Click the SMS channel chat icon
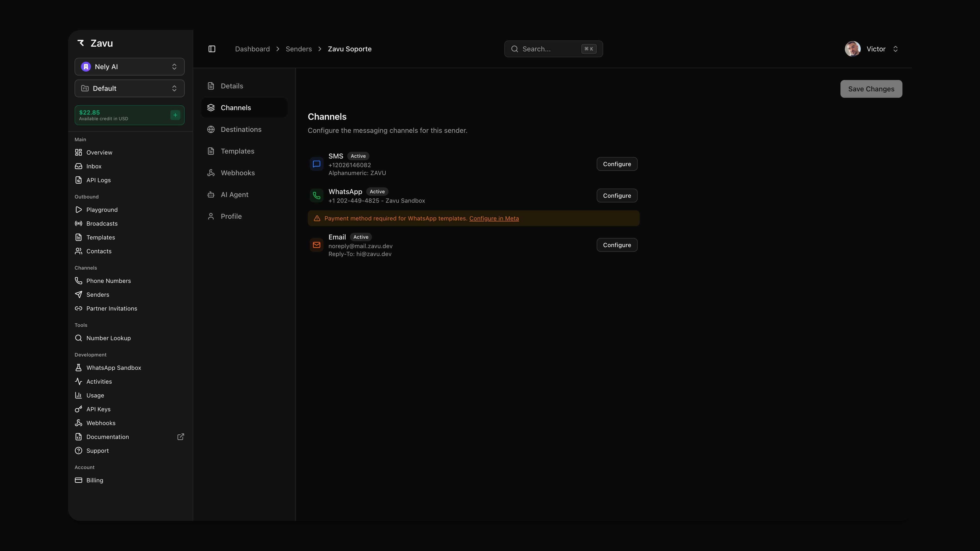Viewport: 980px width, 551px height. (x=316, y=164)
